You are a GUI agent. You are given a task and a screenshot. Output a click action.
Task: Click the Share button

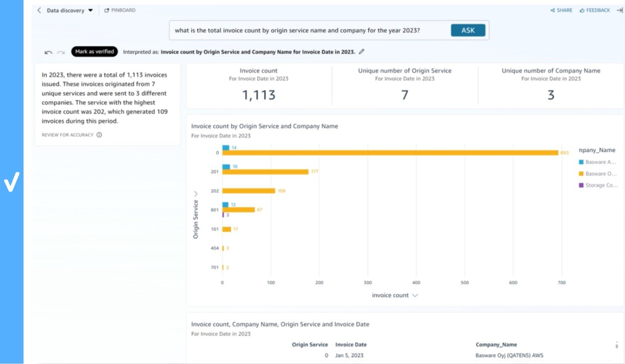[561, 10]
